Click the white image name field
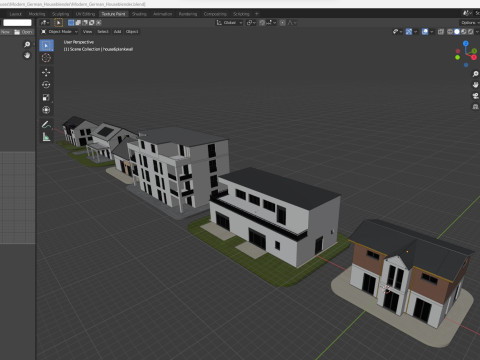 (x=17, y=23)
